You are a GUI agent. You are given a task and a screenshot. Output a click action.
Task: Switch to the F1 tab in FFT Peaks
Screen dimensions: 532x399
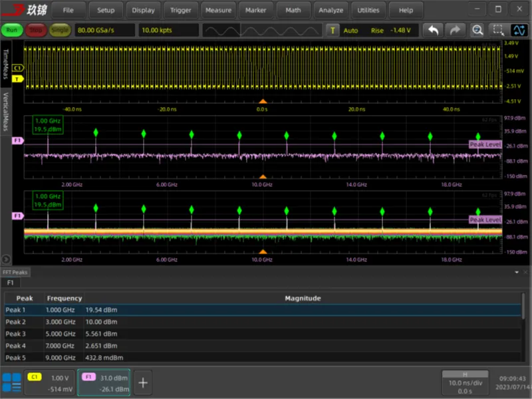(11, 283)
